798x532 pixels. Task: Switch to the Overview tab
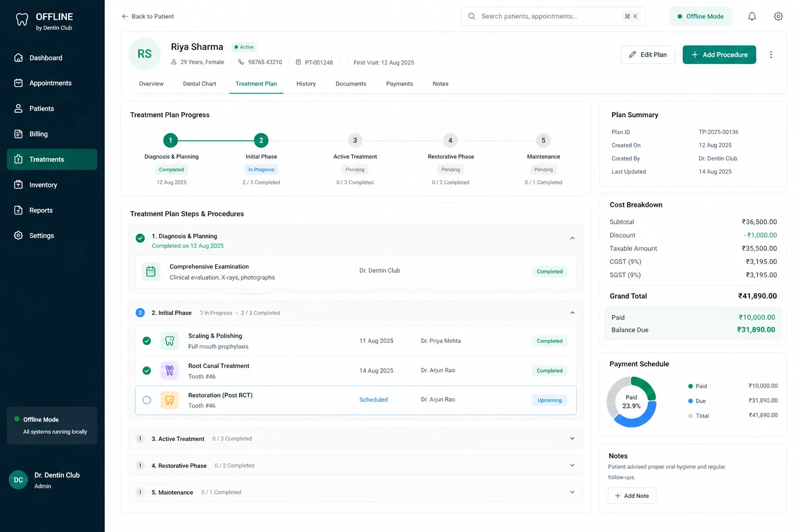click(x=151, y=84)
